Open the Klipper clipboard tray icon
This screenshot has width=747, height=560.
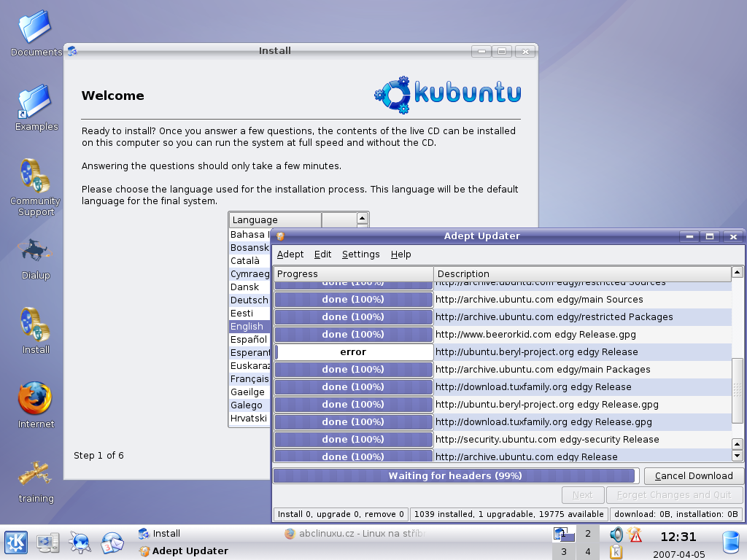click(616, 551)
